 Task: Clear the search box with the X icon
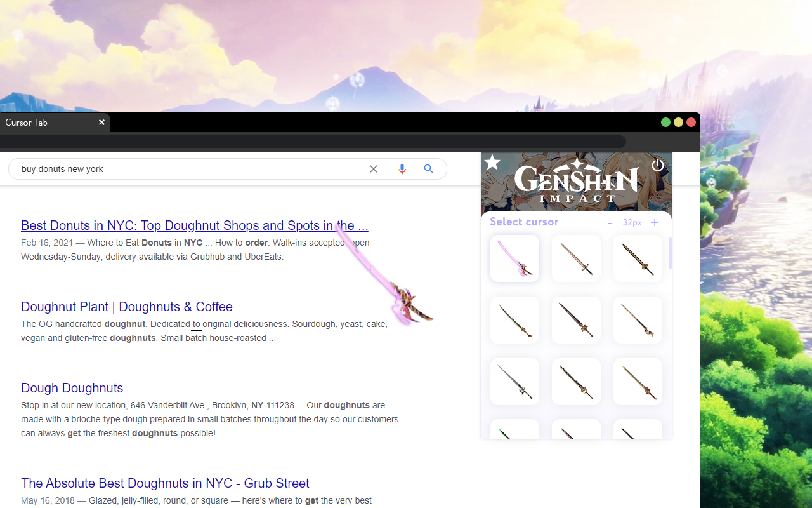pyautogui.click(x=374, y=169)
